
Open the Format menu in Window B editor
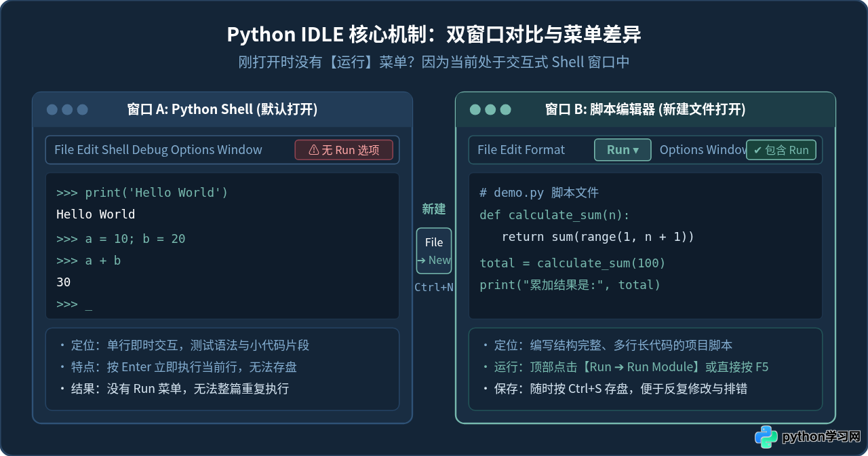point(545,150)
